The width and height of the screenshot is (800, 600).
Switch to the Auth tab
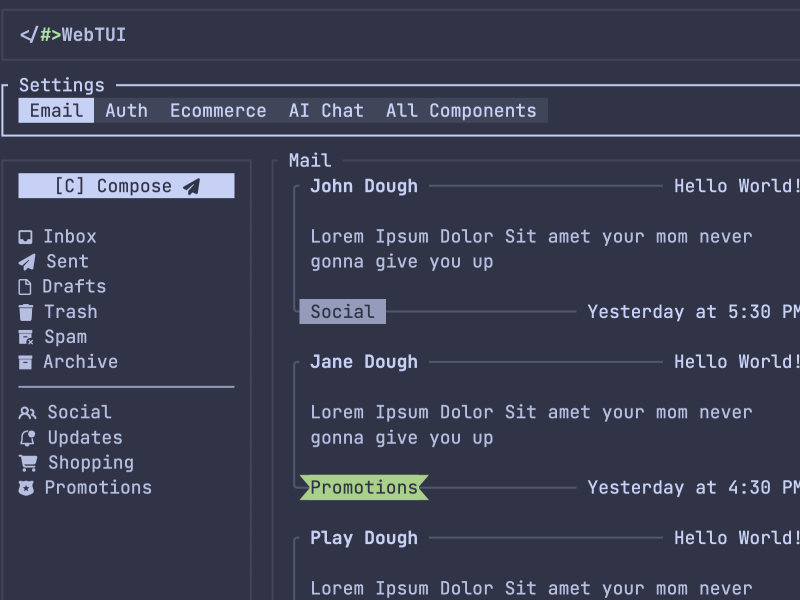(127, 111)
